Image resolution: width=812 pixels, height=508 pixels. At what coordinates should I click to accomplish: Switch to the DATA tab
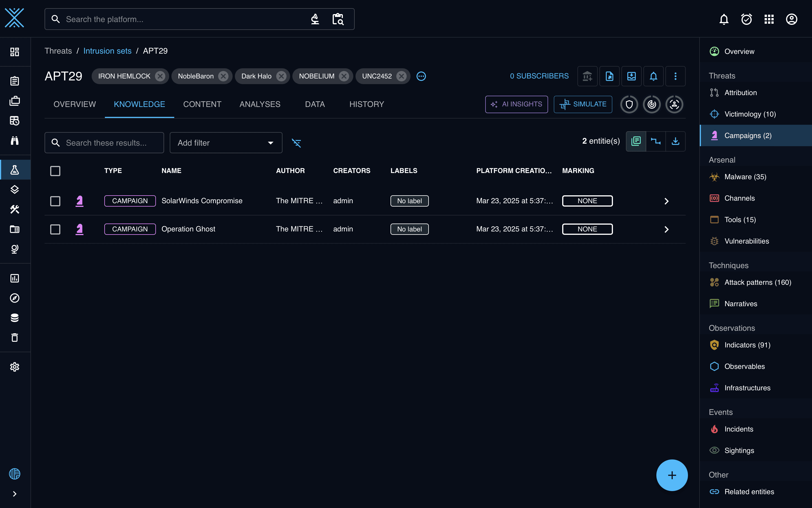coord(315,104)
